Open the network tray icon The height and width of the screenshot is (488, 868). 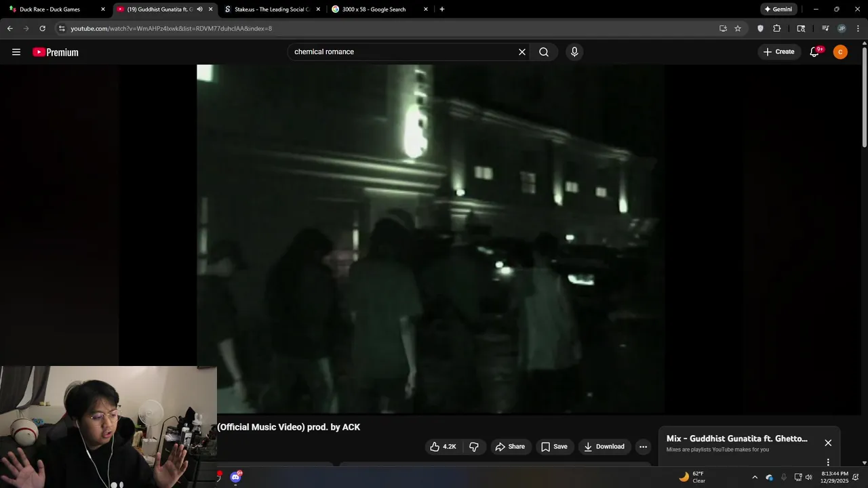click(x=798, y=477)
